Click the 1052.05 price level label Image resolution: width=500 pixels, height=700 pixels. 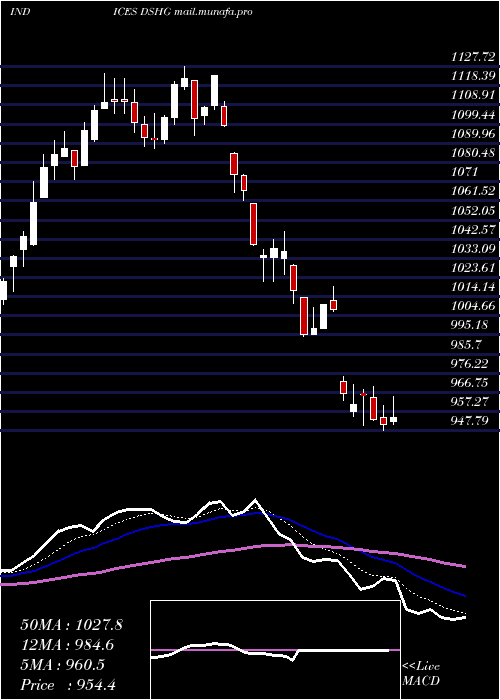pos(473,210)
